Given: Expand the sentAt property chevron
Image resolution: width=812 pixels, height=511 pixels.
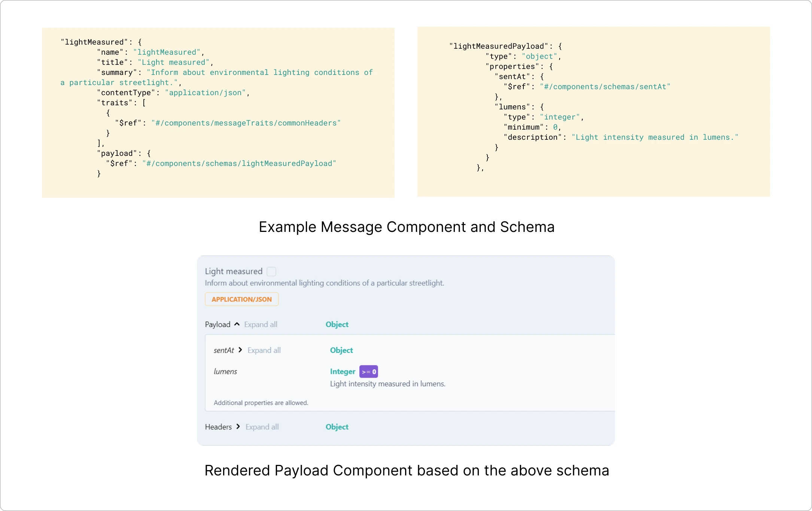Looking at the screenshot, I should (x=240, y=350).
